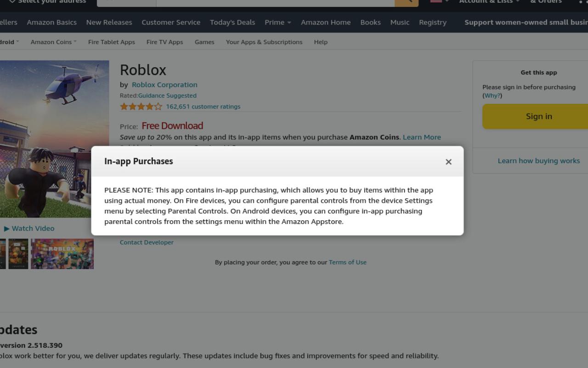588x368 pixels.
Task: Click Learn More about Amazon Coins
Action: click(x=422, y=137)
